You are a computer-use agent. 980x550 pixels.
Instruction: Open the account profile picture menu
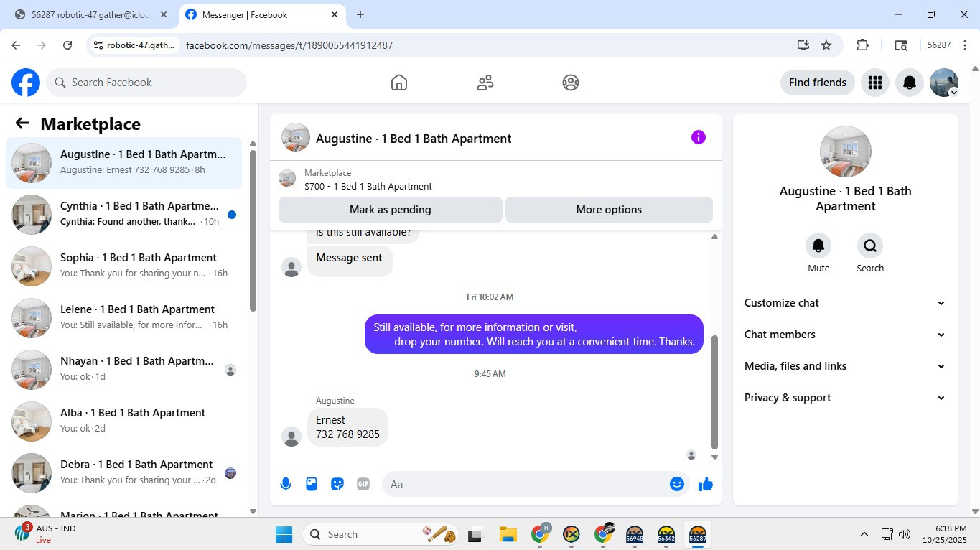point(944,83)
